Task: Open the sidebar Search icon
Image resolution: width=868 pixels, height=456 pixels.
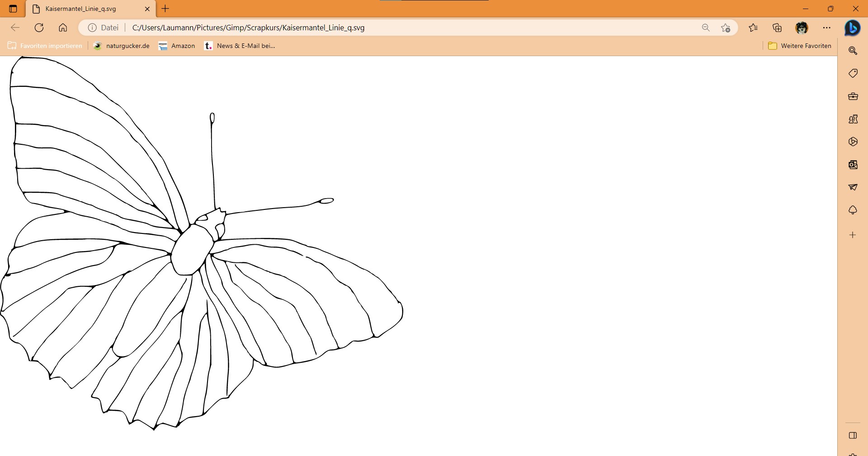Action: tap(853, 51)
